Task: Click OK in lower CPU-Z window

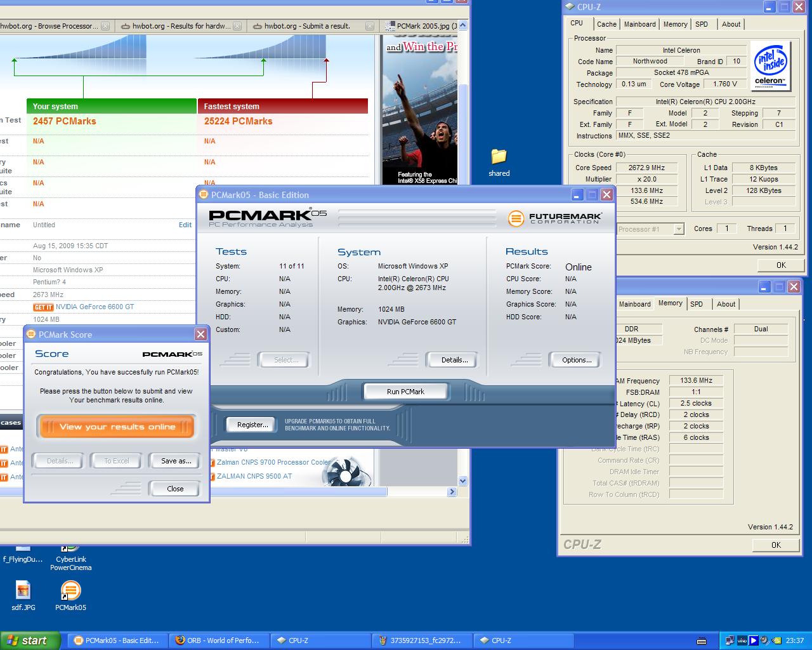Action: click(x=776, y=545)
